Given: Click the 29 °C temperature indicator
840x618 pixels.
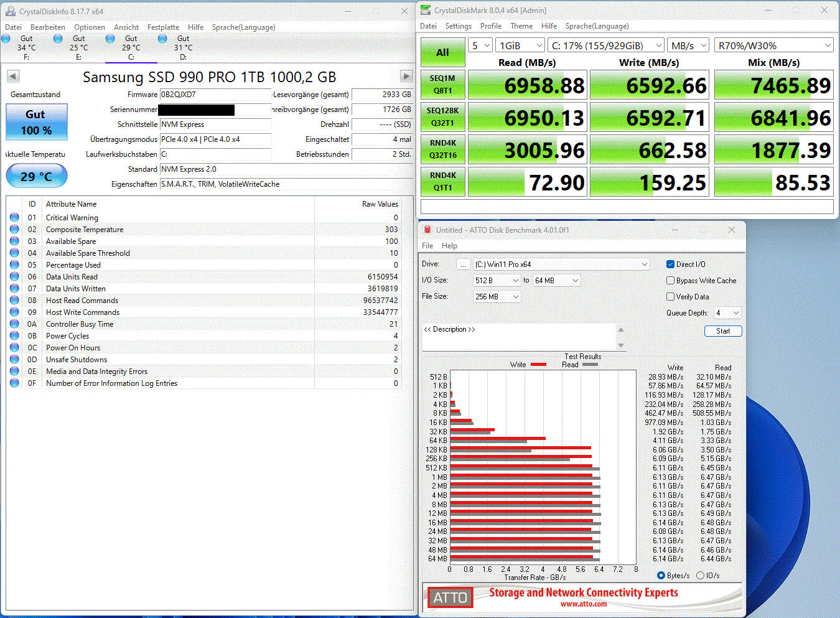Looking at the screenshot, I should point(36,176).
